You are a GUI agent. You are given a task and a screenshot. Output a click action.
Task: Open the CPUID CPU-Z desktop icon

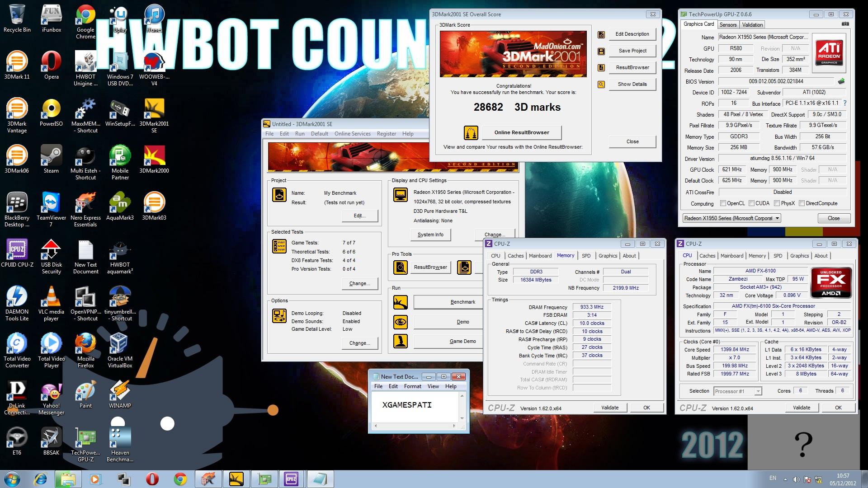17,253
